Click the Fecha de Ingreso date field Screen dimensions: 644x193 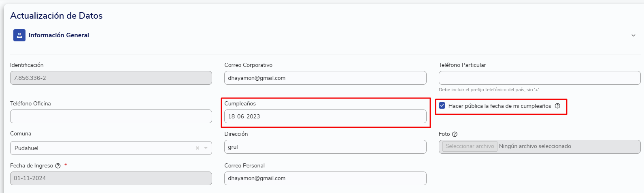point(111,178)
